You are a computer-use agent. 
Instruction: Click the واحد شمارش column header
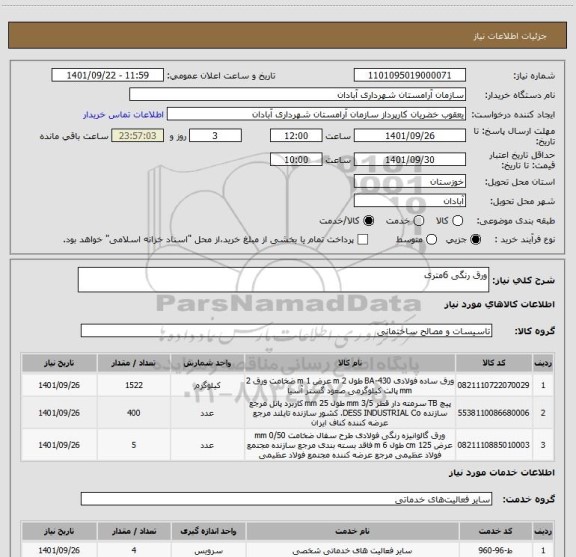[x=207, y=363]
